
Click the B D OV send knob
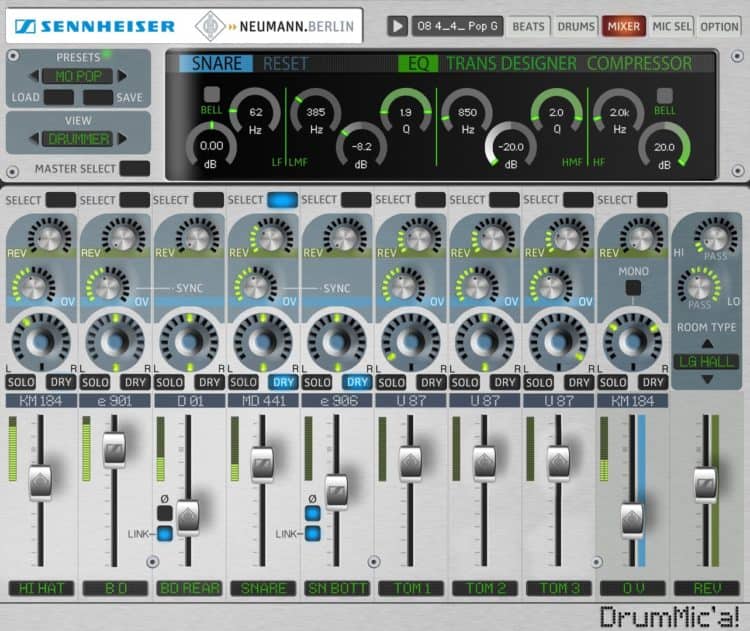coord(107,287)
